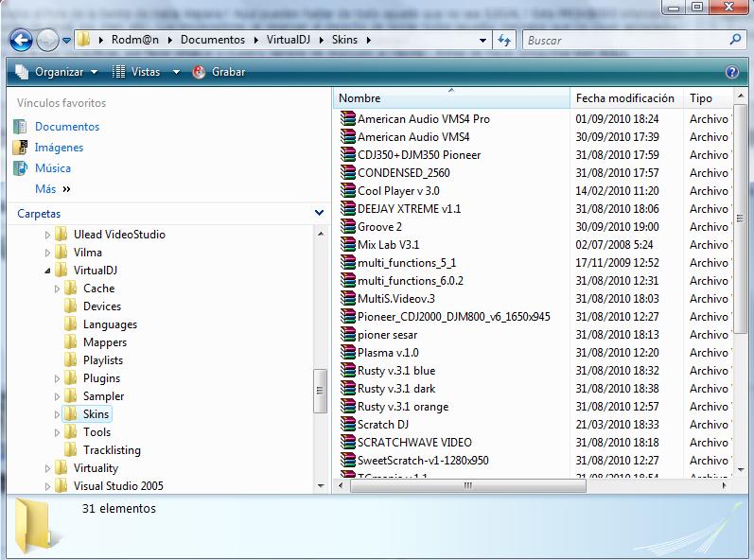Click Mix Lab V3.1 archive icon

coord(347,244)
